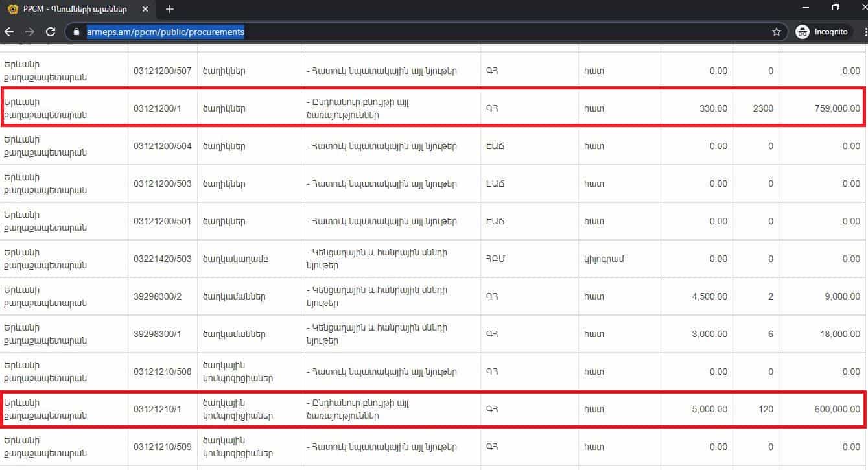Click the code cell 03121210/1
Image resolution: width=868 pixels, height=470 pixels.
(157, 409)
